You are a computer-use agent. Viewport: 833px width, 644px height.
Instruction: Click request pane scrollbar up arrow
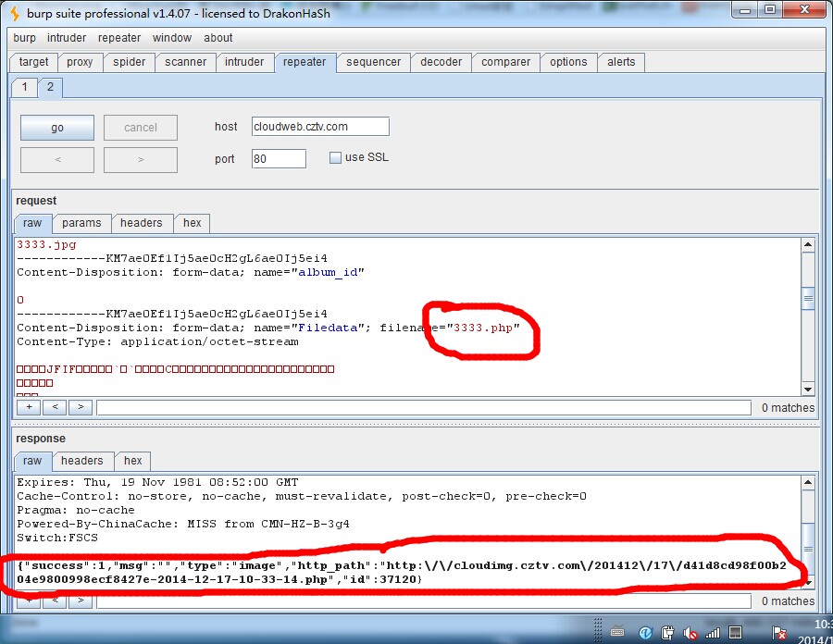[808, 245]
